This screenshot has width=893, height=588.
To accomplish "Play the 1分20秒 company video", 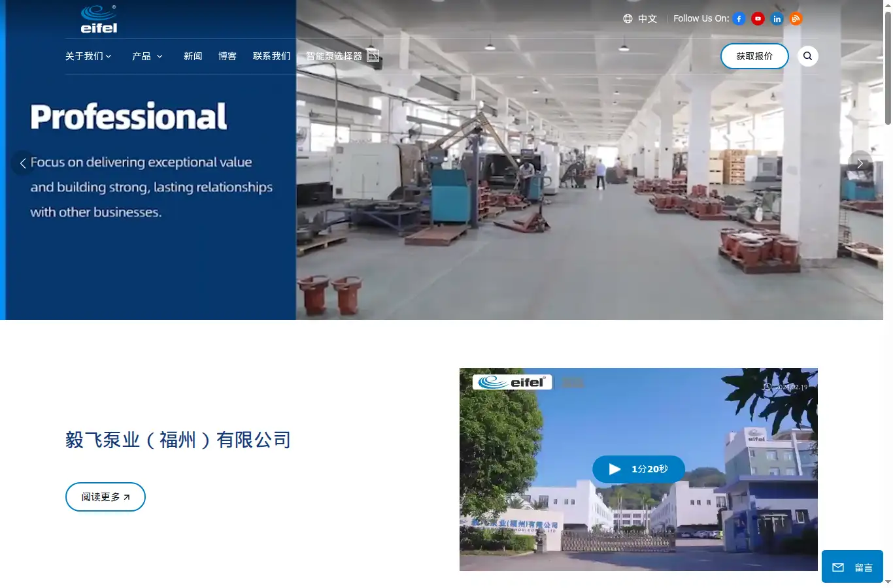I will (x=639, y=469).
